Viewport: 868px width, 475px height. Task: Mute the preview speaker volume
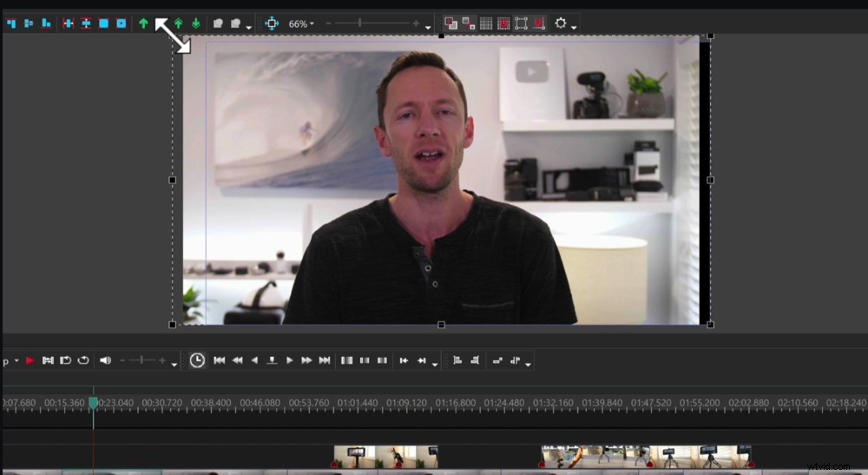(x=105, y=360)
